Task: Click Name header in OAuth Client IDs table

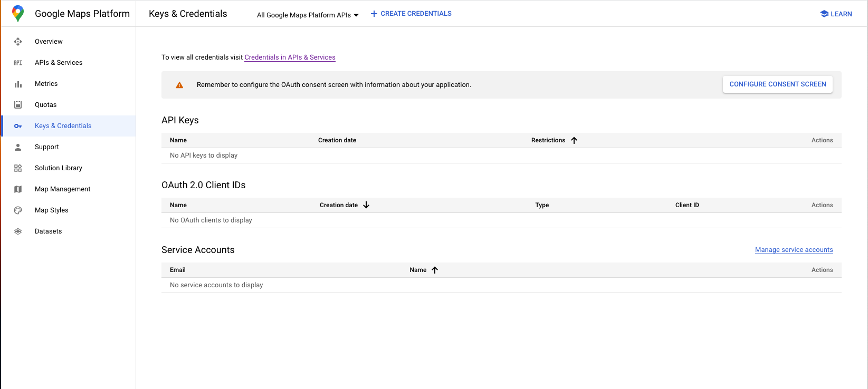Action: click(x=178, y=205)
